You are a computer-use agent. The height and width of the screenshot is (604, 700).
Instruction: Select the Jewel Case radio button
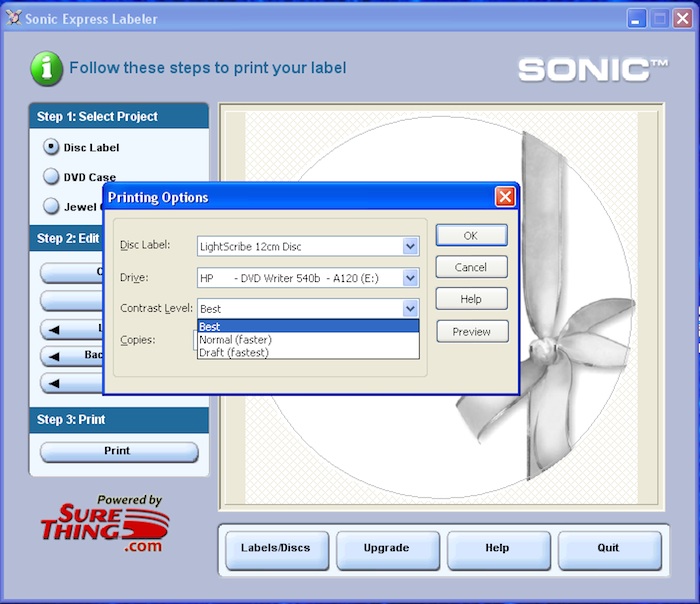51,206
